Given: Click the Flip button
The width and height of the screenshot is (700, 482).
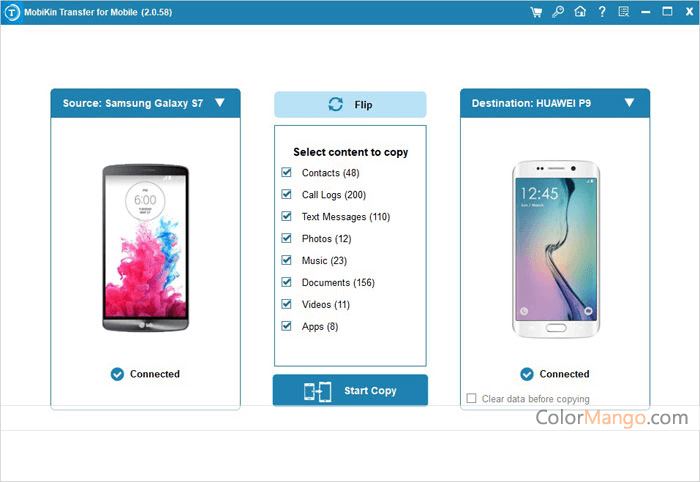Looking at the screenshot, I should (x=350, y=104).
